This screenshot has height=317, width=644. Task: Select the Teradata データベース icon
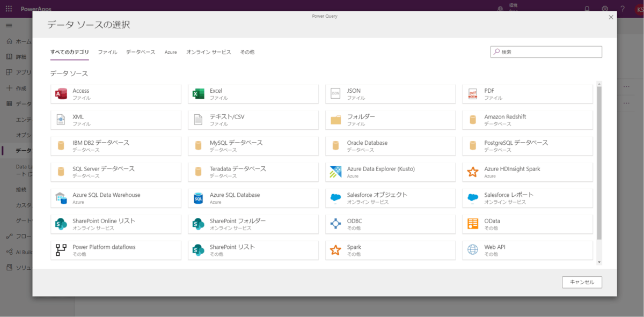199,172
